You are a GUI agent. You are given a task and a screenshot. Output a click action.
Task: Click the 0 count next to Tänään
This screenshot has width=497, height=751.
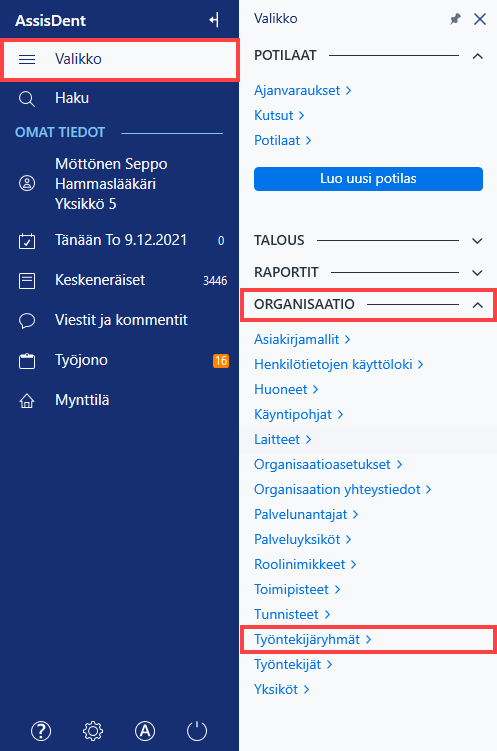tap(221, 240)
